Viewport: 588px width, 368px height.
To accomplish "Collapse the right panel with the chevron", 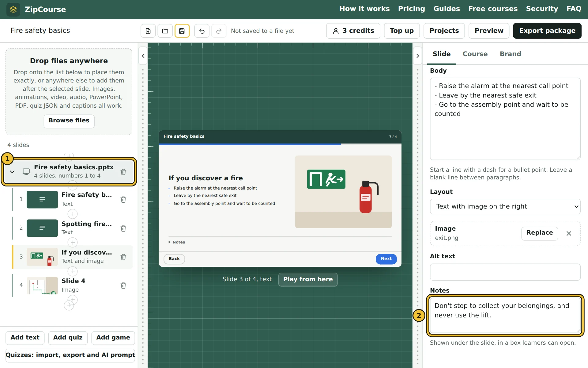I will click(x=418, y=56).
